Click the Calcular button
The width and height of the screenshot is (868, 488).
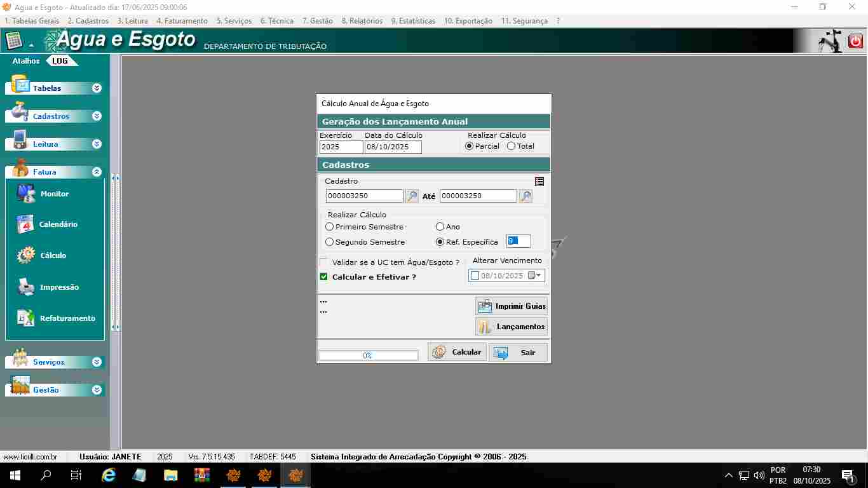tap(458, 352)
